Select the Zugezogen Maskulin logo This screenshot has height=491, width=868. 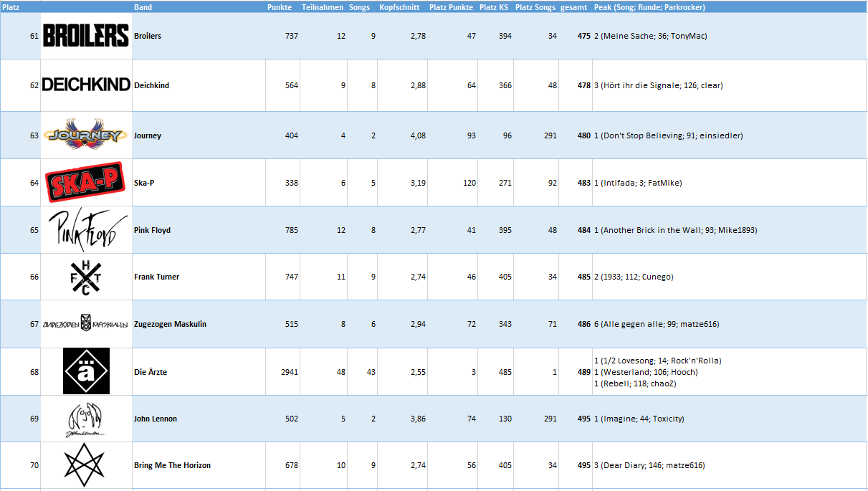(86, 324)
